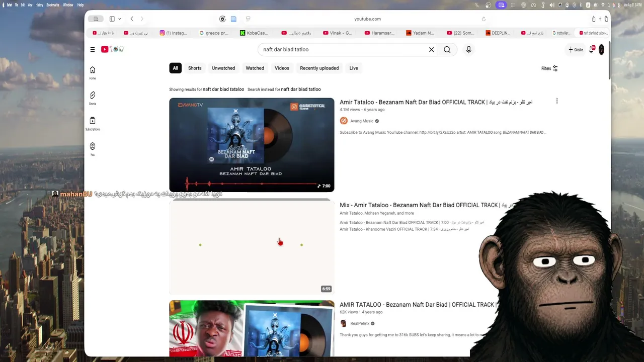Open the YouTube guide hamburger menu
This screenshot has height=362, width=644.
(x=93, y=49)
